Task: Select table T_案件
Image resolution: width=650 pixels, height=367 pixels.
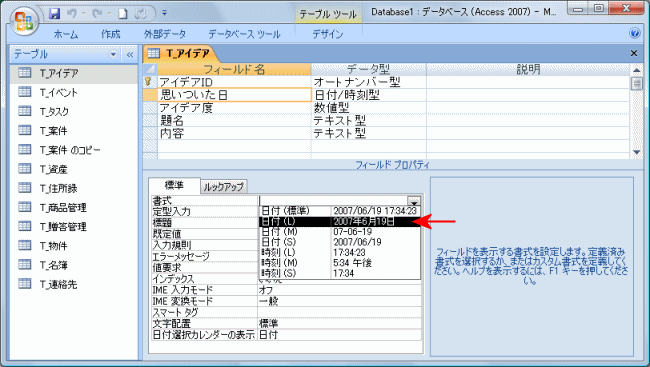Action: (74, 131)
